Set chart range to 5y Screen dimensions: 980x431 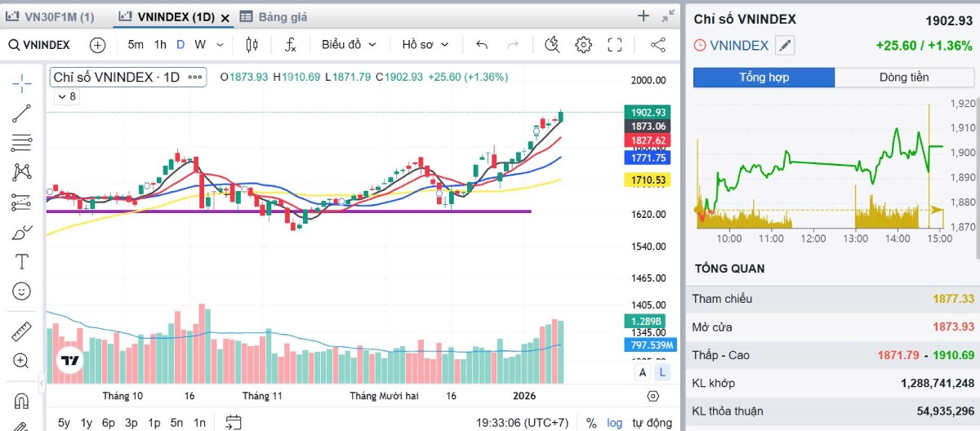coord(64,423)
